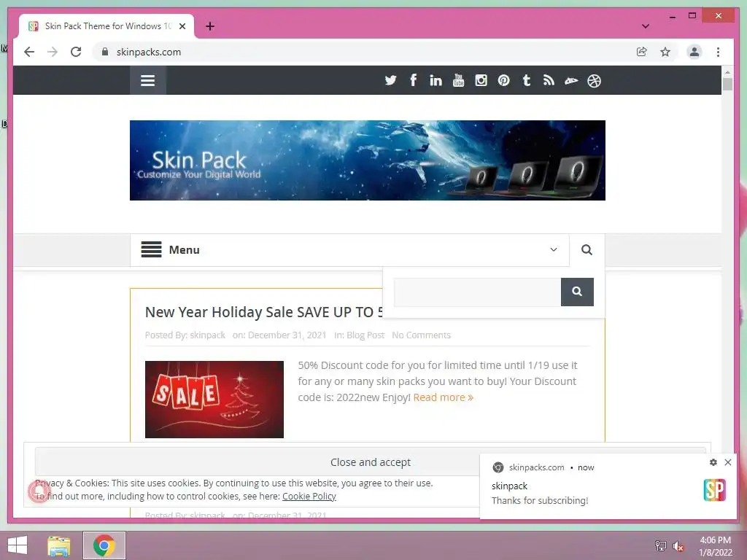Open the Facebook social icon
Viewport: 747px width, 560px height.
(413, 80)
